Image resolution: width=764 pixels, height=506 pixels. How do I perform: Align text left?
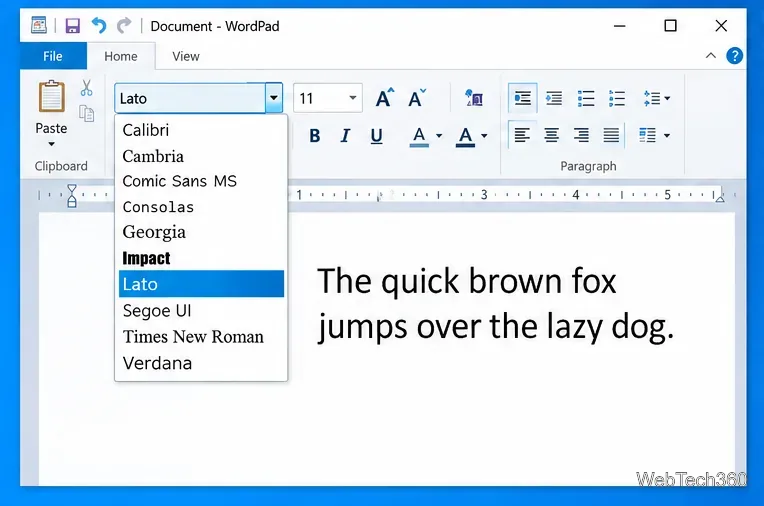(x=522, y=135)
